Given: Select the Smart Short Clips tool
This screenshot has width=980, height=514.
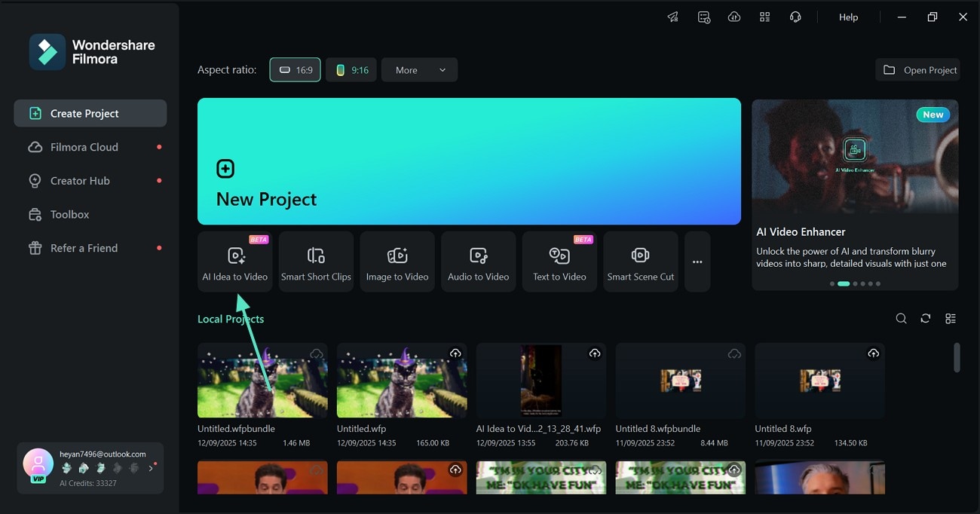Looking at the screenshot, I should coord(316,262).
